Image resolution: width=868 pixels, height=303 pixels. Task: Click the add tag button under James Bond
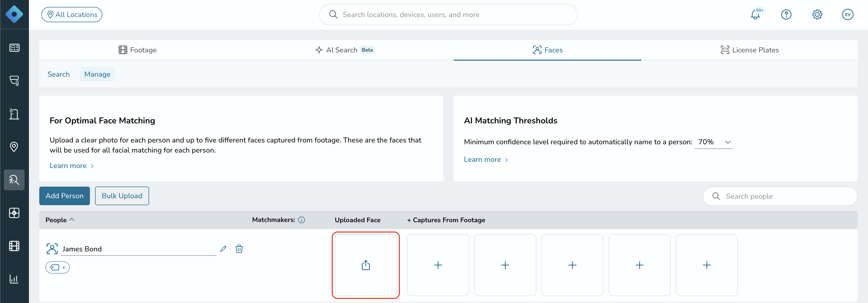58,267
